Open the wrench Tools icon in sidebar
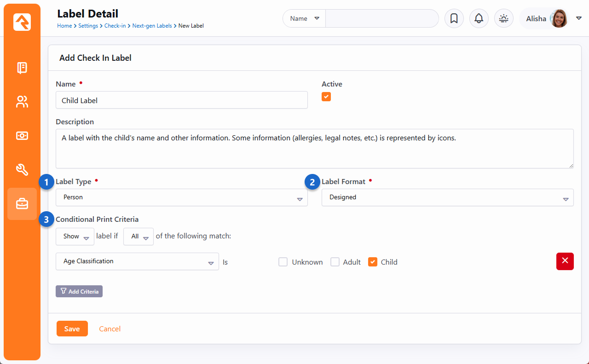Screen dimensions: 589x364 point(22,170)
